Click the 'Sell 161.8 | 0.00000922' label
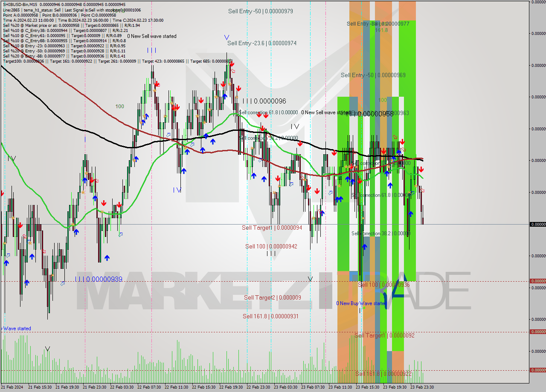 click(x=383, y=374)
